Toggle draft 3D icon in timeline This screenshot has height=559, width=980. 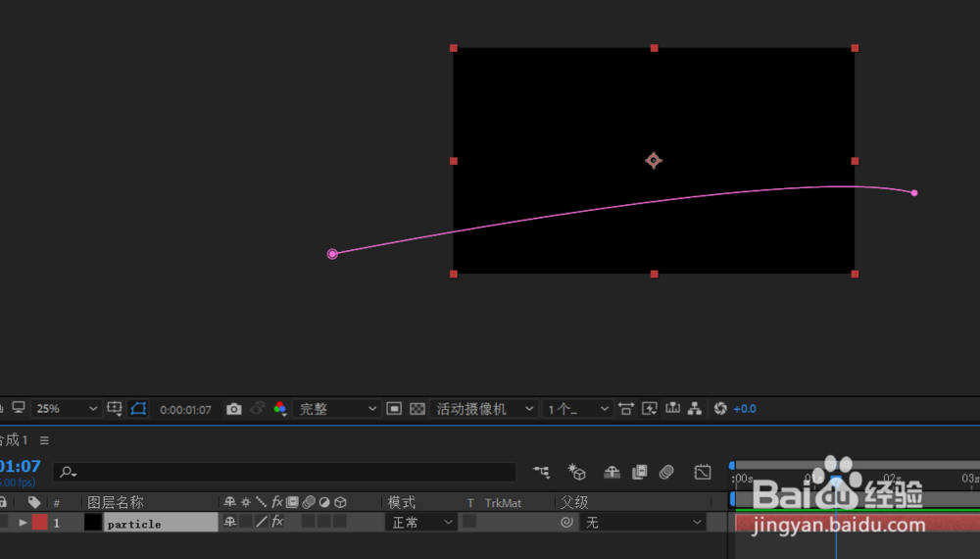(x=576, y=472)
